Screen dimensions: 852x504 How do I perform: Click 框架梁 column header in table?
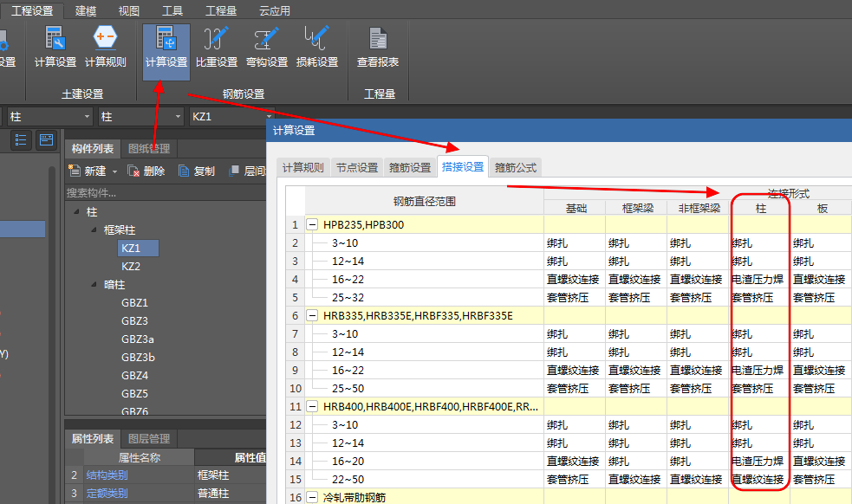coord(637,208)
